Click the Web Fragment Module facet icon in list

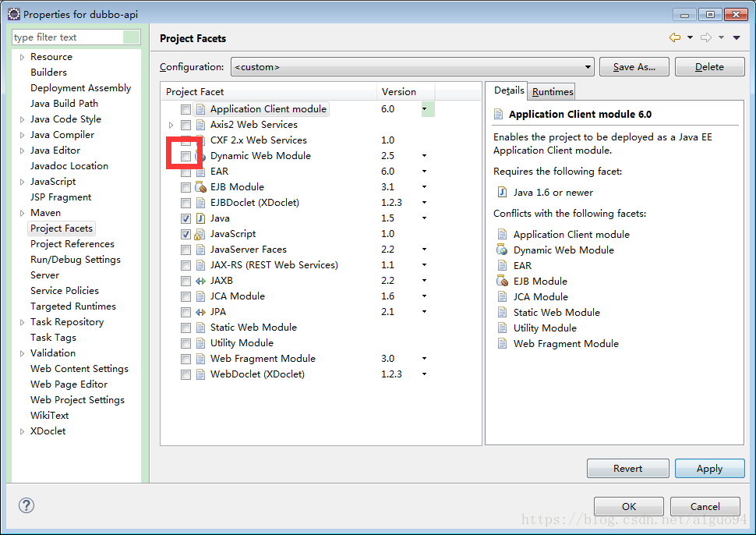pos(200,359)
